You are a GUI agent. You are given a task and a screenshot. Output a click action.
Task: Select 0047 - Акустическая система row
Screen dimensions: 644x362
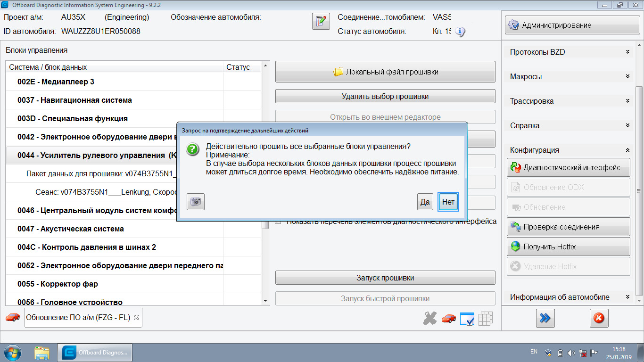pyautogui.click(x=133, y=229)
